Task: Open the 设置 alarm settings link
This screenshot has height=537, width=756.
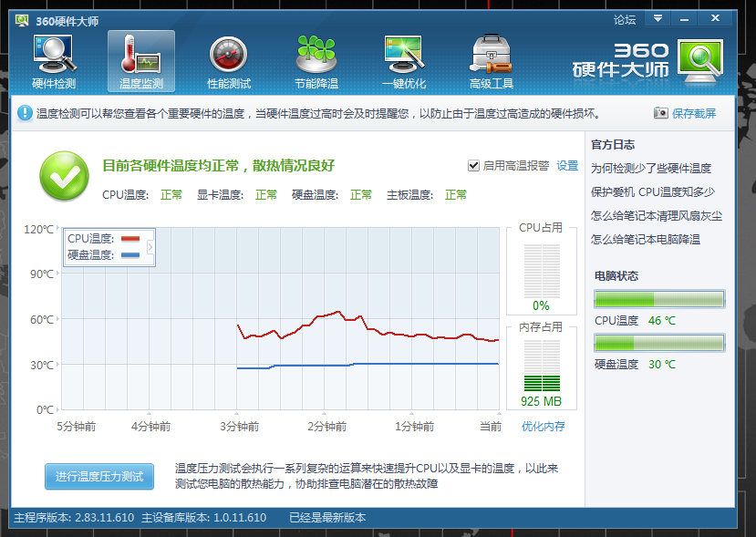Action: point(567,166)
